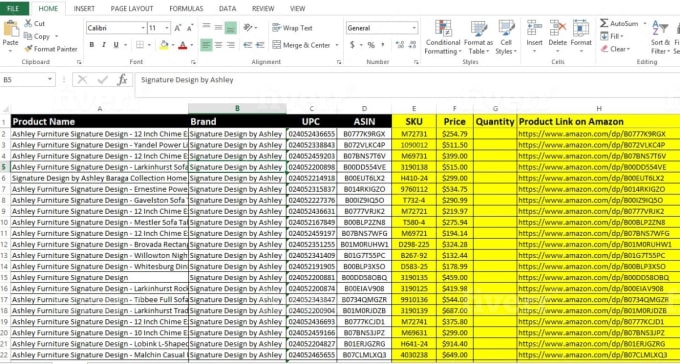Viewport: 680px width, 364px height.
Task: Switch to FORMULAS tab
Action: pyautogui.click(x=186, y=9)
